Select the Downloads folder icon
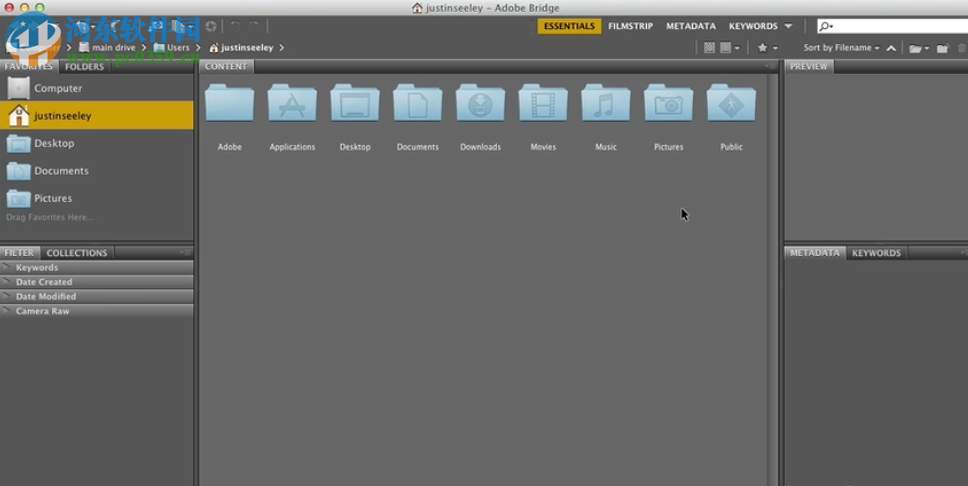The image size is (968, 486). click(x=480, y=103)
